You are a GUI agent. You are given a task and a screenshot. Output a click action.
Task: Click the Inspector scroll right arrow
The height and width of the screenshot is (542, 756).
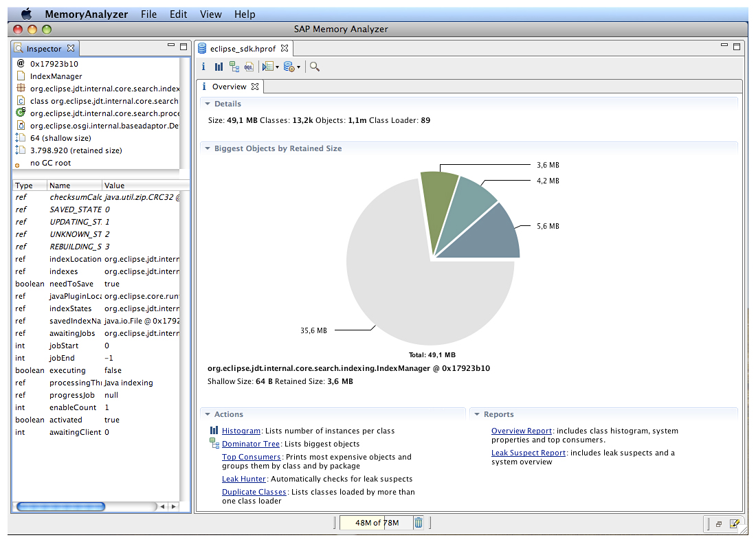(x=174, y=506)
